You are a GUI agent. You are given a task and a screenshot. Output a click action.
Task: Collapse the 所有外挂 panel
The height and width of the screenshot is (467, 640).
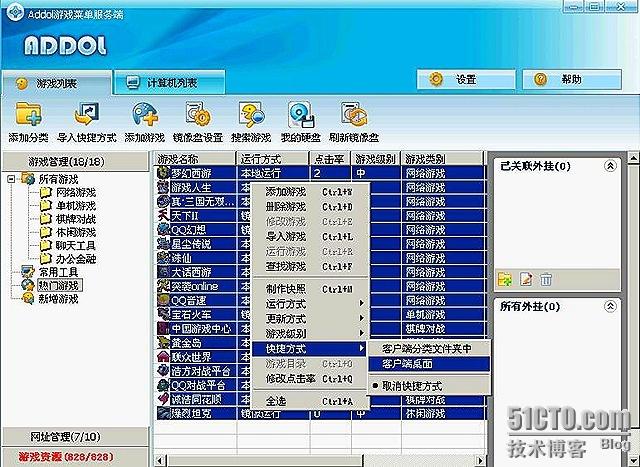coord(610,306)
